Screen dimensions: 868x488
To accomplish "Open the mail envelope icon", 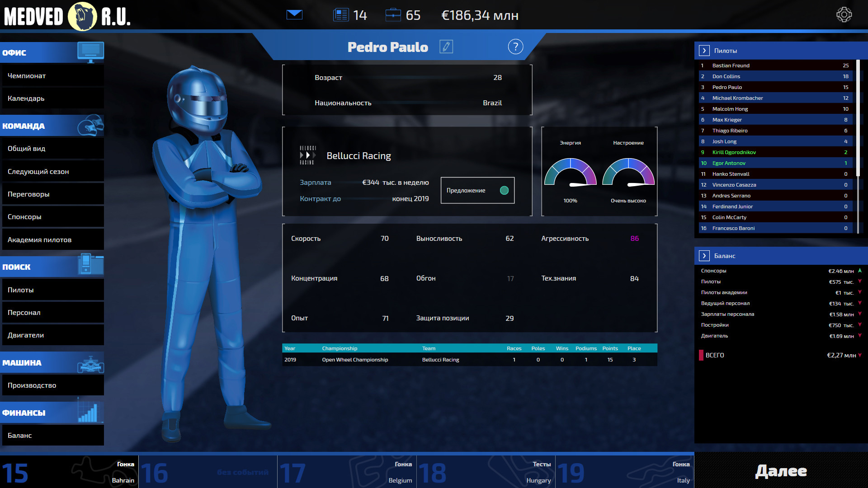I will click(x=294, y=15).
